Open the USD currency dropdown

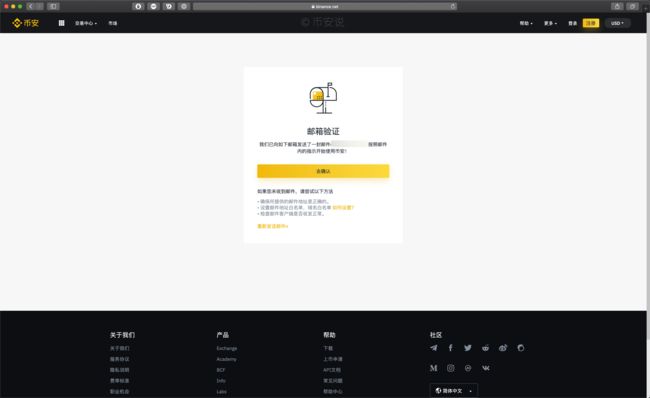[617, 23]
